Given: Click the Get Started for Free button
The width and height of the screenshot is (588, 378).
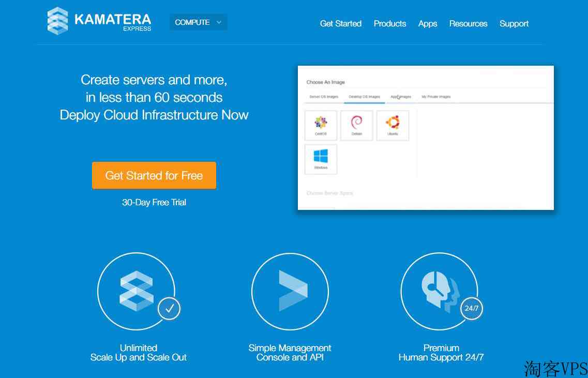Looking at the screenshot, I should (154, 175).
